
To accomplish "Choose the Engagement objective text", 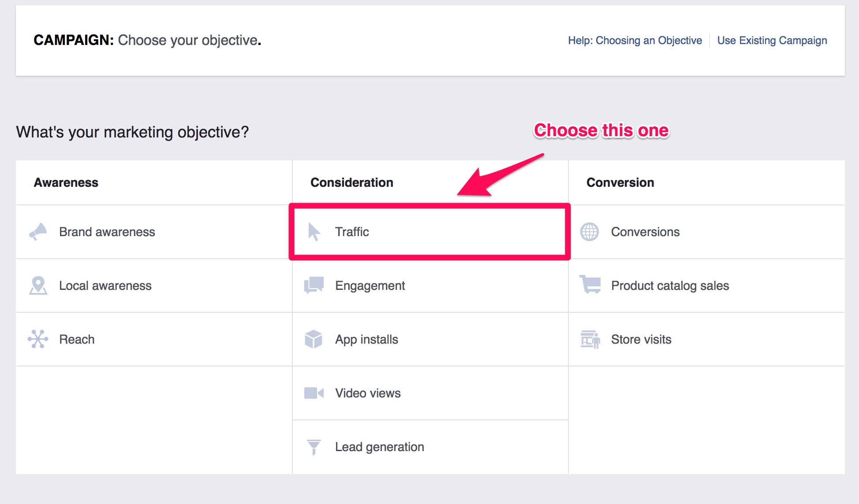I will pos(370,285).
